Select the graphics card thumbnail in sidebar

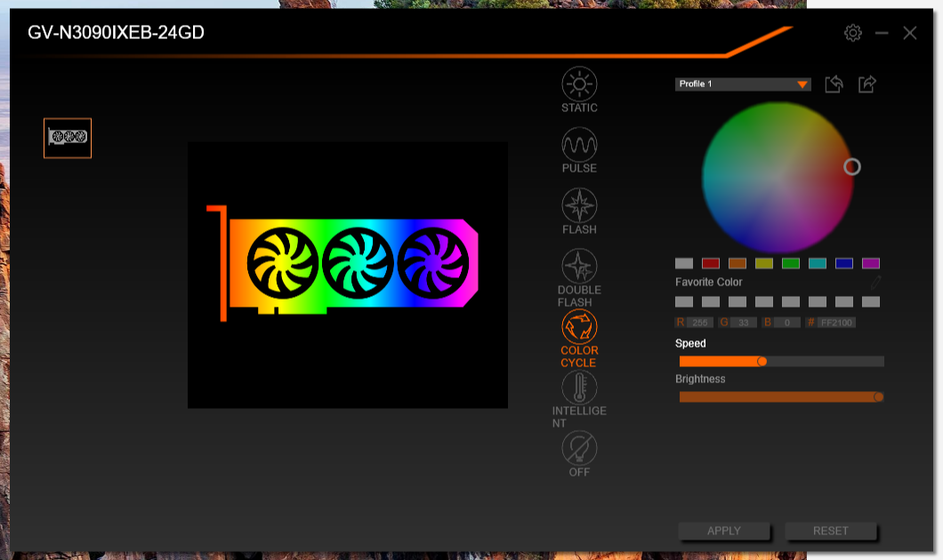pos(68,138)
